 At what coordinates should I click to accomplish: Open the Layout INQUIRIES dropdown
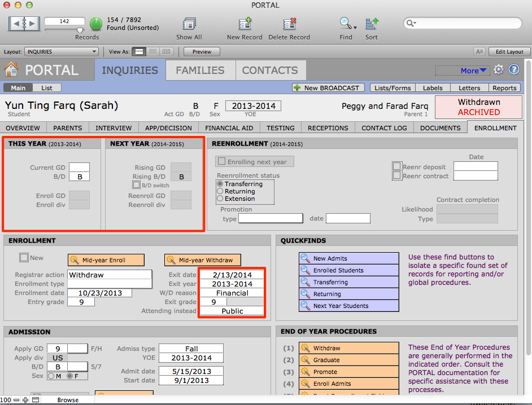coord(62,52)
